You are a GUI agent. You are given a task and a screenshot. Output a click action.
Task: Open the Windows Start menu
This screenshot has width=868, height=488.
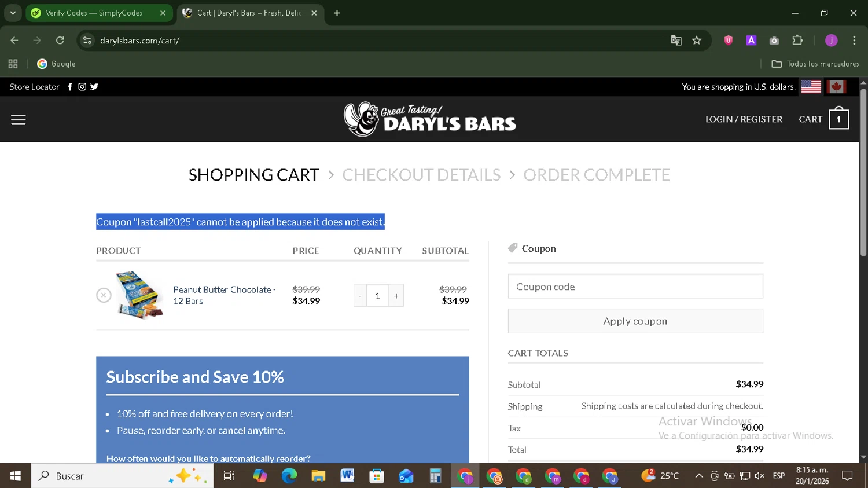(15, 476)
